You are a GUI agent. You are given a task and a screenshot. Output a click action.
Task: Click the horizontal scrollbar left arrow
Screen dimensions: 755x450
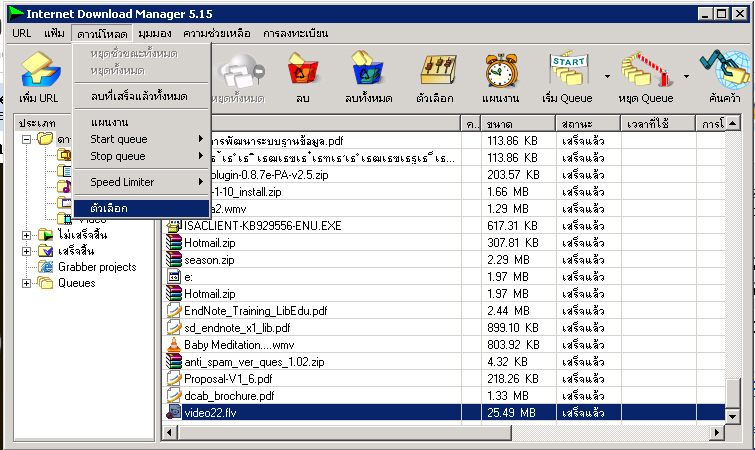click(x=169, y=433)
